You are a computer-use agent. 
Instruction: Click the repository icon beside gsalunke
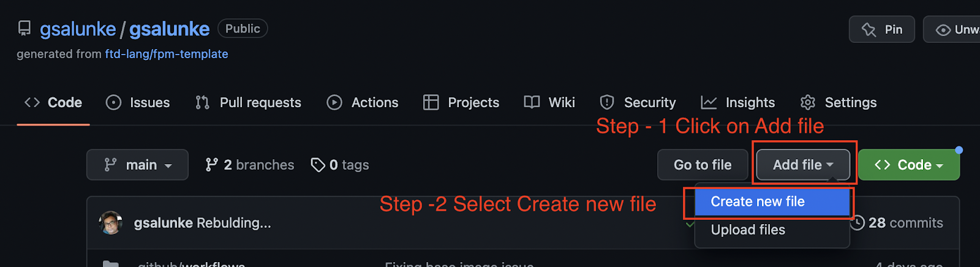point(24,28)
